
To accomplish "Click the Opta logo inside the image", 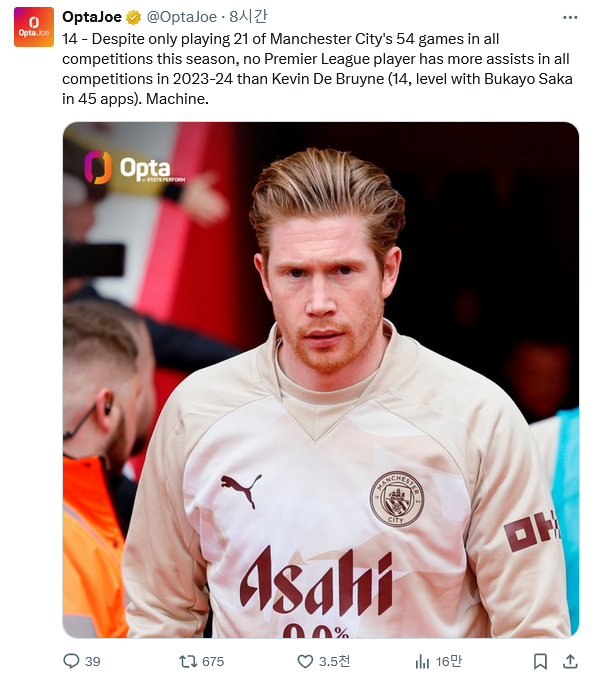I will [x=135, y=167].
